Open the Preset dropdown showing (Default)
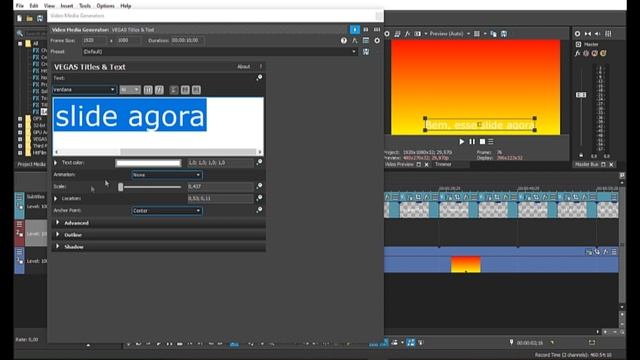Viewport: 640px width, 360px height. [x=220, y=52]
